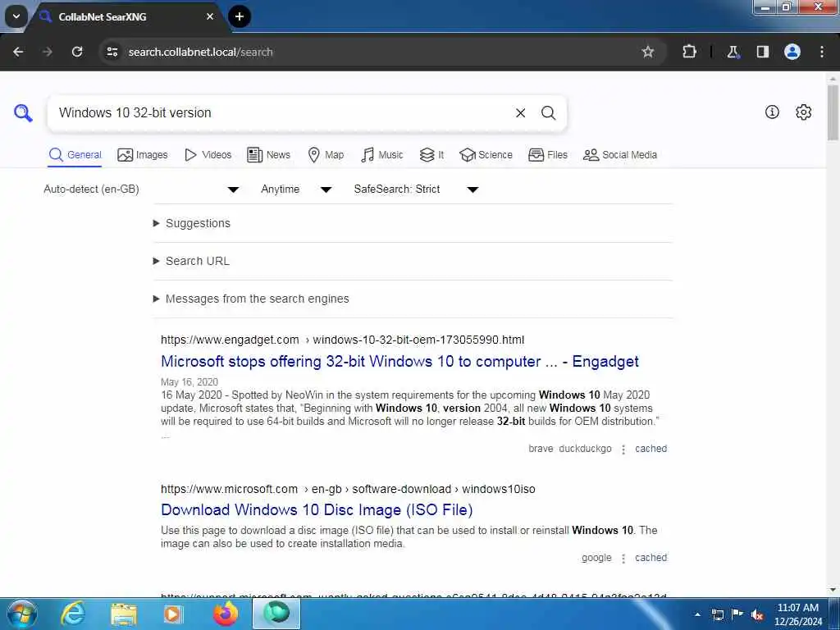Open Chrome Labs flask icon
Image resolution: width=840 pixels, height=630 pixels.
[733, 52]
